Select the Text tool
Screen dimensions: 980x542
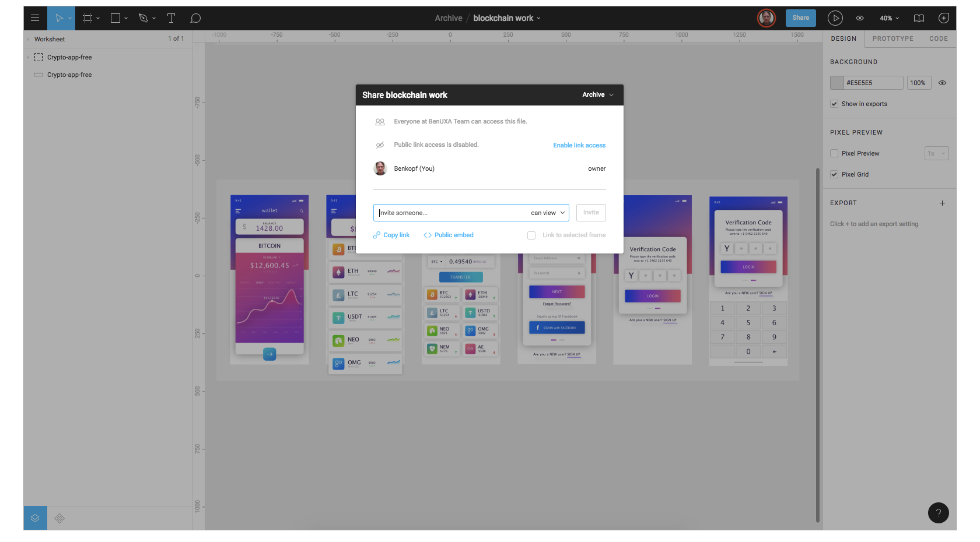pyautogui.click(x=171, y=18)
